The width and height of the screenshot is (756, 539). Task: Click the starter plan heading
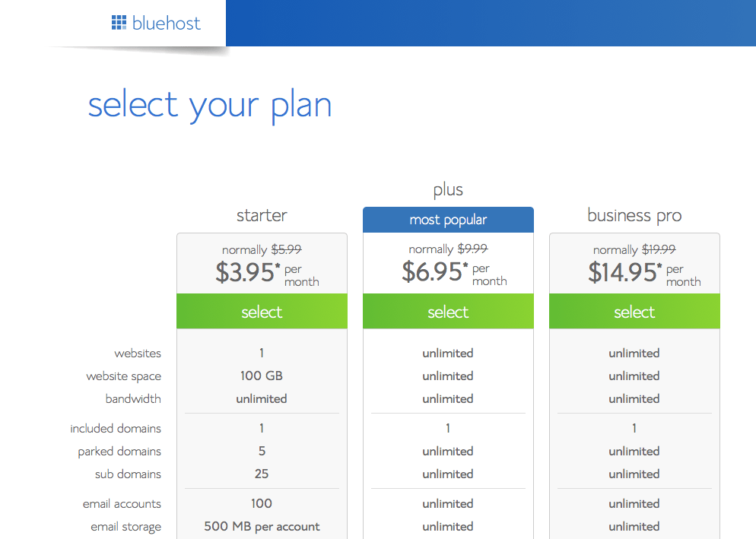point(262,215)
